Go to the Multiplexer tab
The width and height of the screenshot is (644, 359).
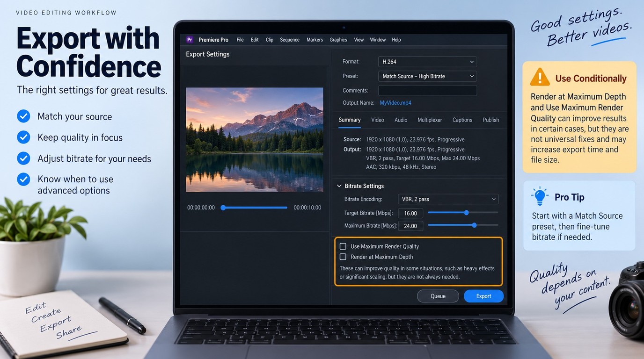coord(430,120)
